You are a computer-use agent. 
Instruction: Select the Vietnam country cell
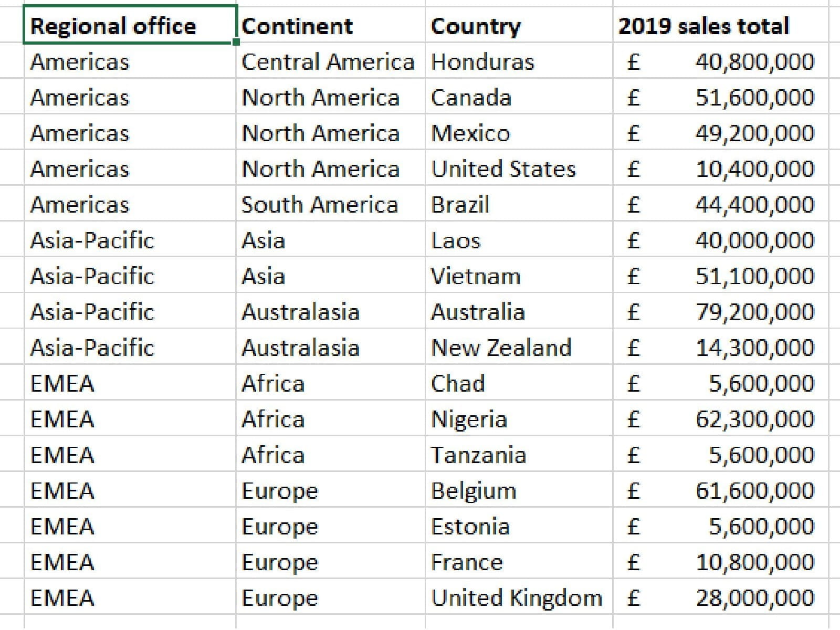(x=476, y=276)
